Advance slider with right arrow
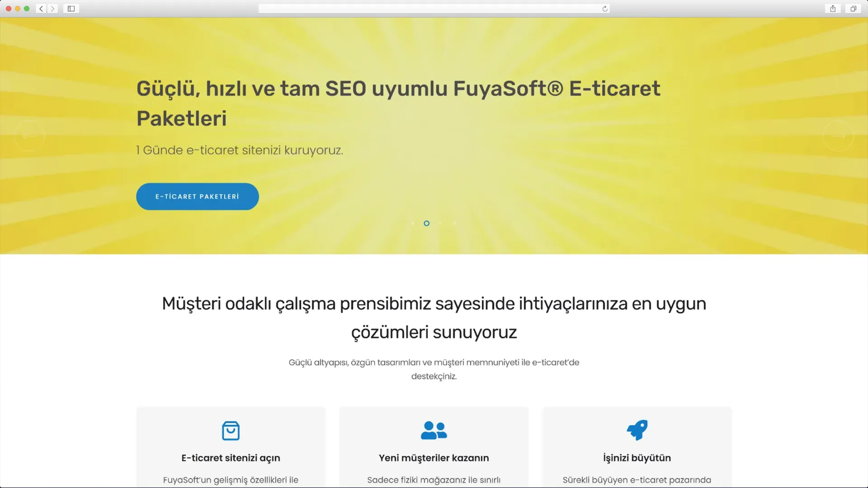868x488 pixels. (838, 136)
